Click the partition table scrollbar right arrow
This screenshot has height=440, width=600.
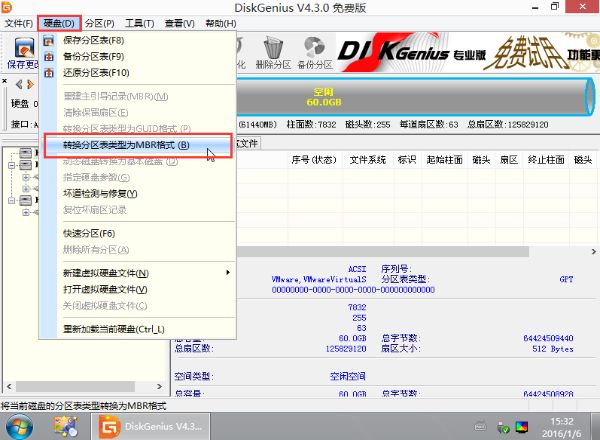pos(593,251)
